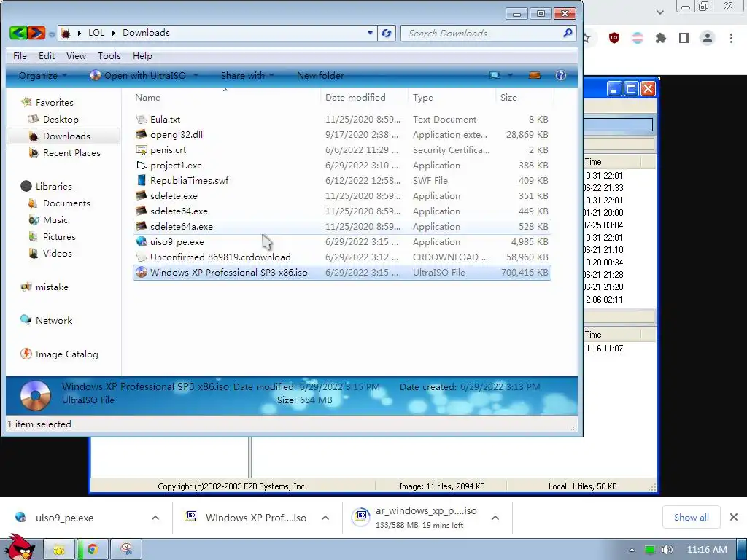Click the search magnifier icon
This screenshot has width=747, height=560.
(x=568, y=33)
